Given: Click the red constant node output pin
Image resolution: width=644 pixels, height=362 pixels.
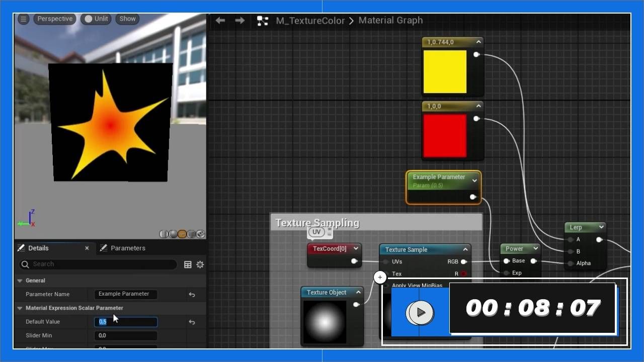Looking at the screenshot, I should coord(476,119).
